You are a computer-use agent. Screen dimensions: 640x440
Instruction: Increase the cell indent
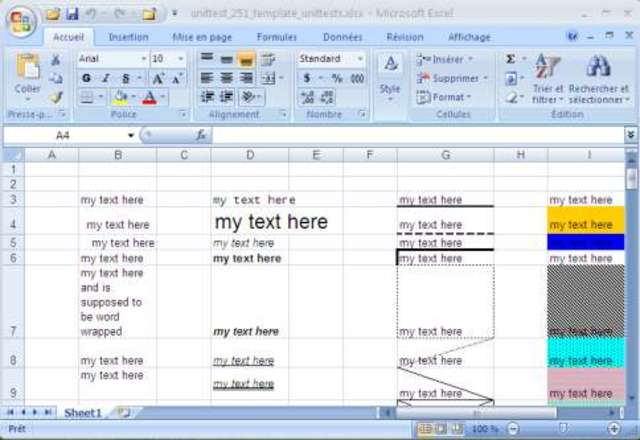point(226,97)
